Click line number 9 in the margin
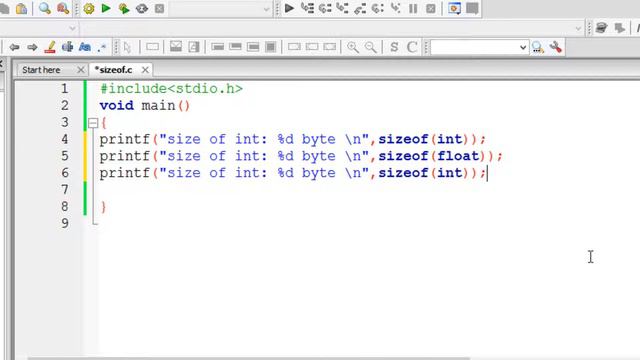The image size is (640, 360). pos(64,223)
